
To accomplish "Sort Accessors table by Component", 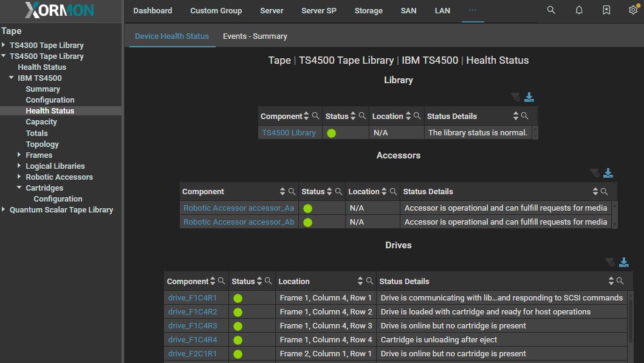I will coord(282,192).
